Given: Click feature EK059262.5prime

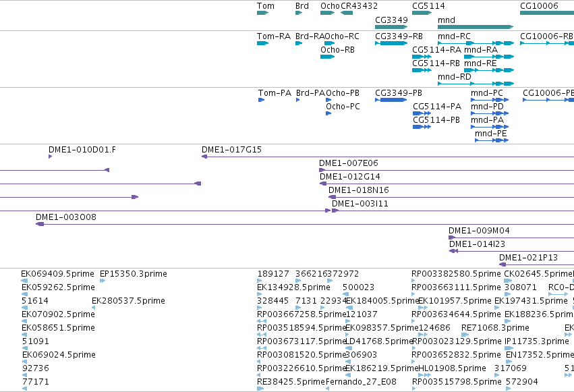Looking at the screenshot, I should tap(24, 294).
